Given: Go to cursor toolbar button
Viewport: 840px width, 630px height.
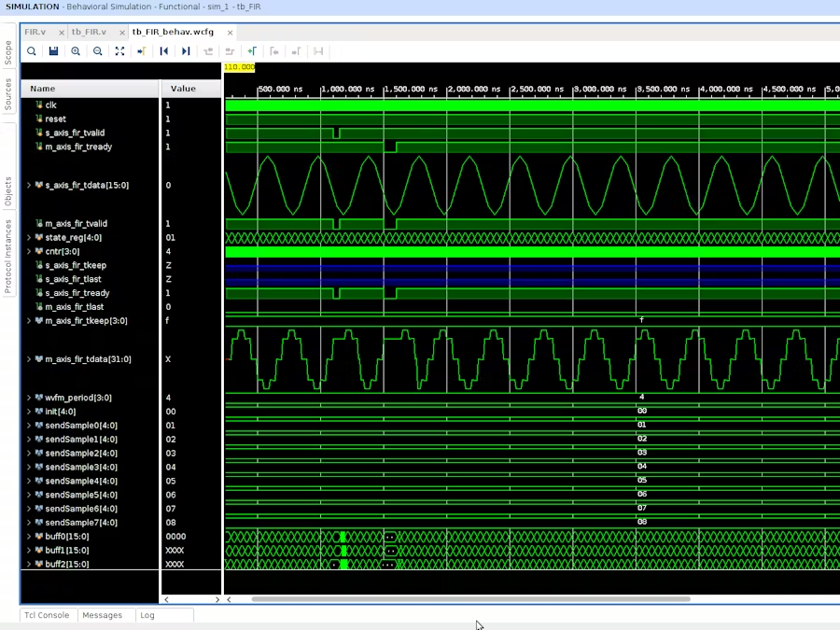Looking at the screenshot, I should click(x=142, y=51).
